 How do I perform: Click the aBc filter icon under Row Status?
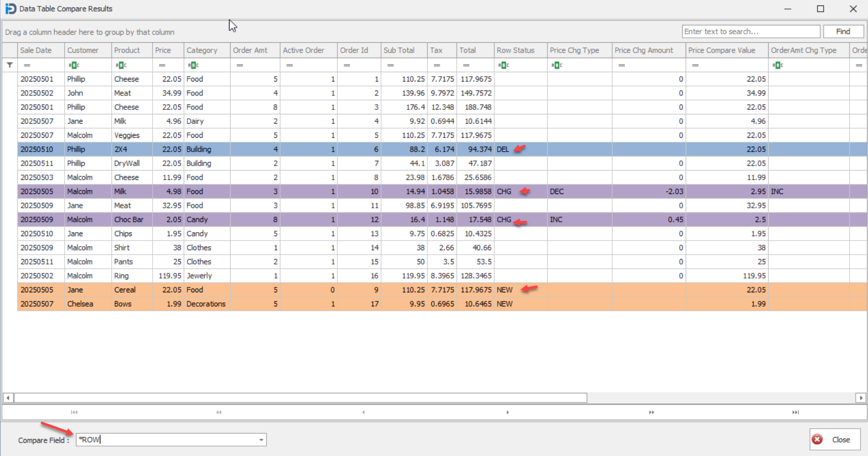pos(503,65)
